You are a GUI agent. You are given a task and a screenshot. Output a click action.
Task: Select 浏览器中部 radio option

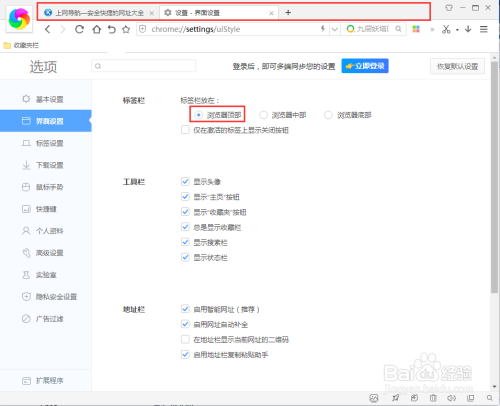click(x=263, y=115)
